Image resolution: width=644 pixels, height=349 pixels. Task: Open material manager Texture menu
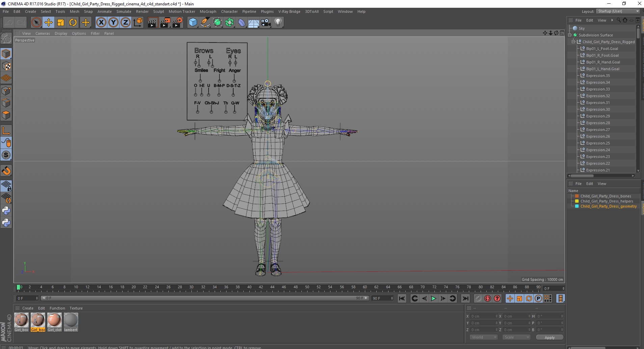[76, 308]
